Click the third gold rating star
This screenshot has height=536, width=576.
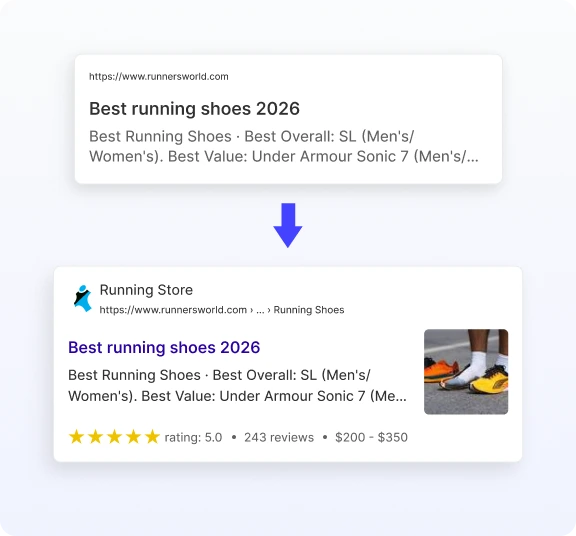pos(114,437)
